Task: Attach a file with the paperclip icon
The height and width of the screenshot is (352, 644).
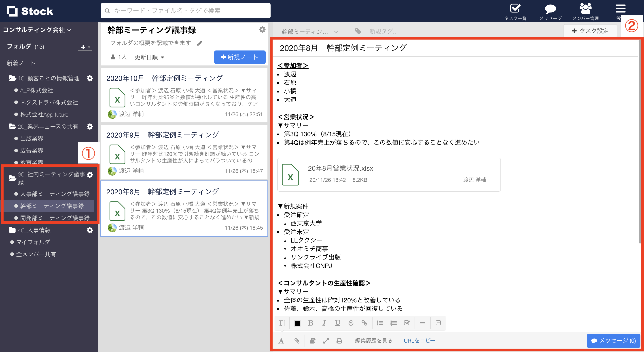Action: click(x=297, y=341)
